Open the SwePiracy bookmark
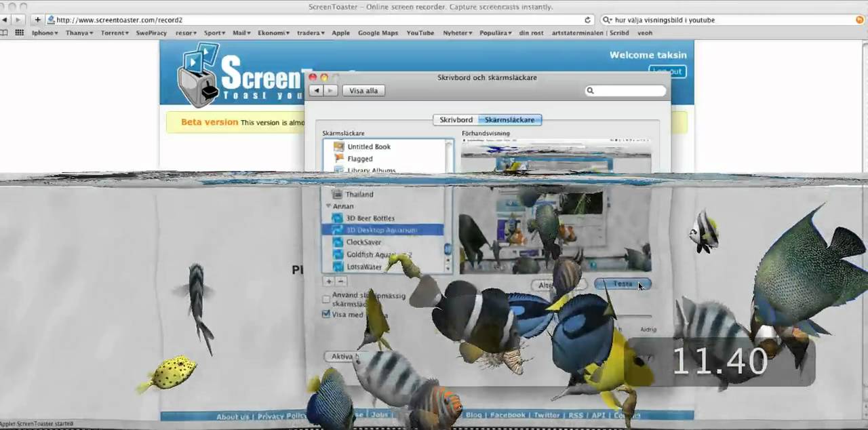Screen dimensions: 868x430 click(x=152, y=33)
